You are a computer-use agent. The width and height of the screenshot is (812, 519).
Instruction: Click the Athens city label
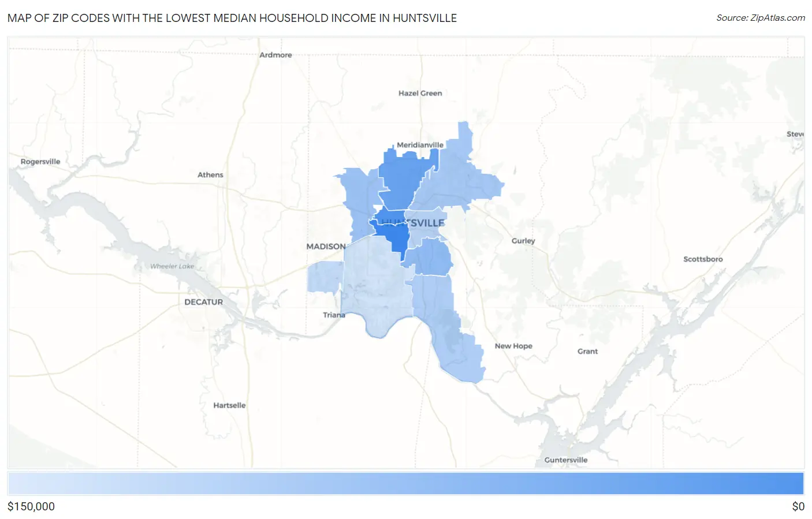pos(210,175)
